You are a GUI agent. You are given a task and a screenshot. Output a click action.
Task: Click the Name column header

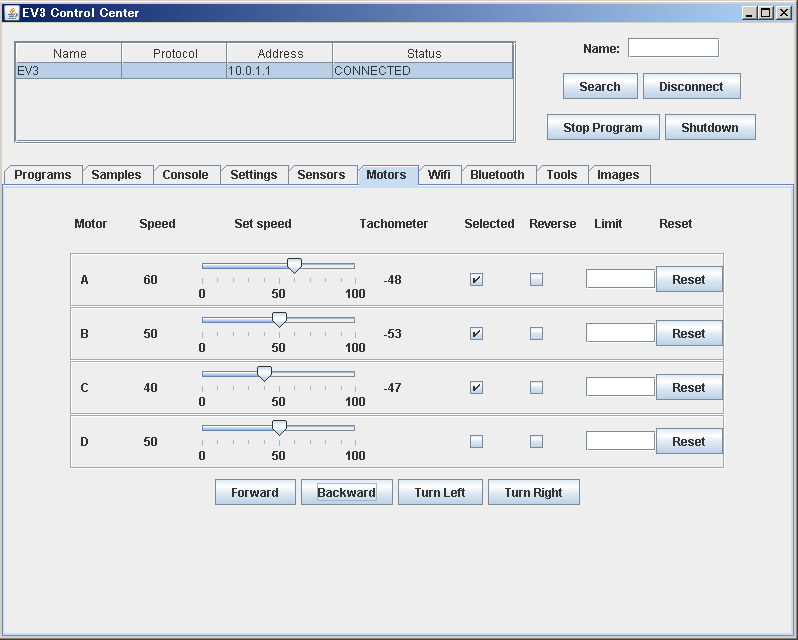[69, 53]
